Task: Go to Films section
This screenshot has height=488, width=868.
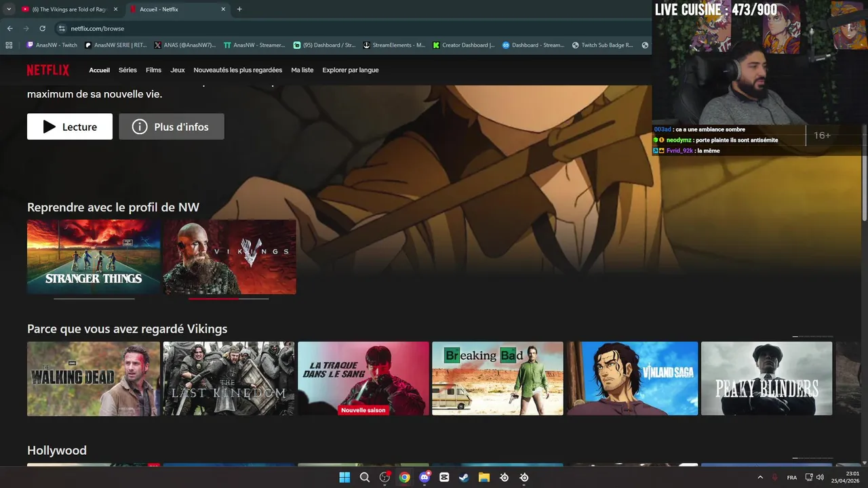Action: 153,70
